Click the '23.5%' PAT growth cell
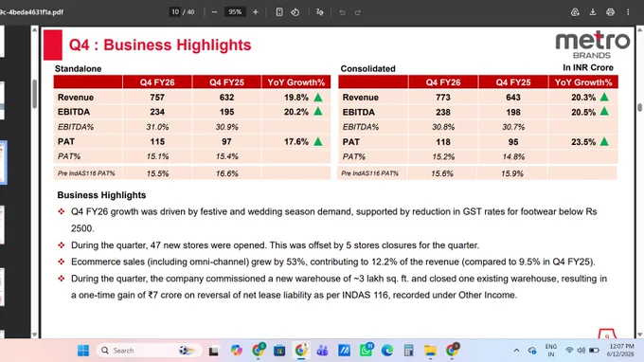The image size is (644, 362). pyautogui.click(x=583, y=142)
